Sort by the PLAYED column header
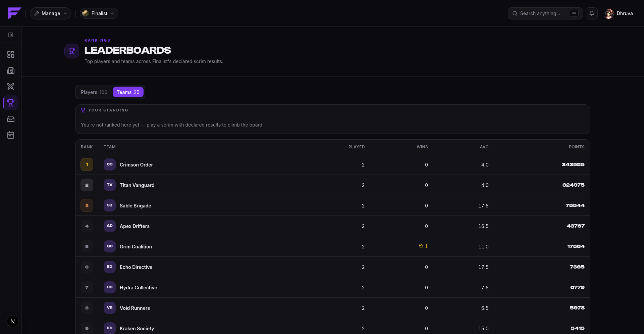 (x=357, y=147)
